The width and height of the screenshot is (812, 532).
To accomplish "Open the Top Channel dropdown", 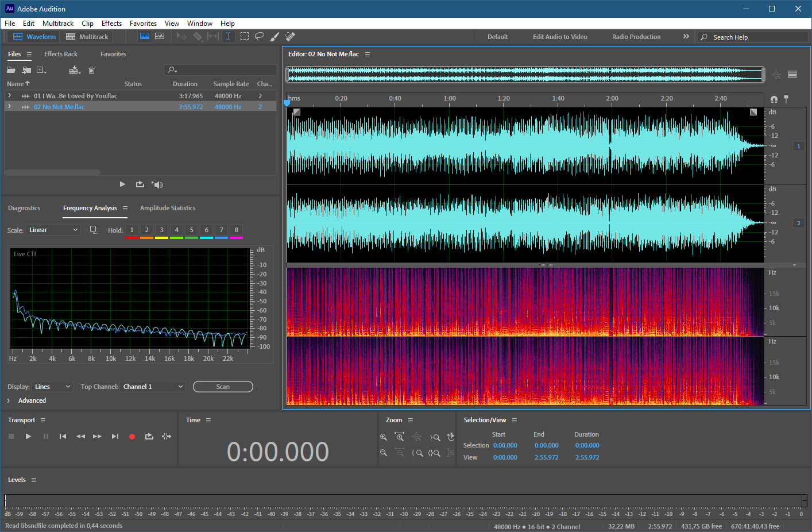I will 153,387.
